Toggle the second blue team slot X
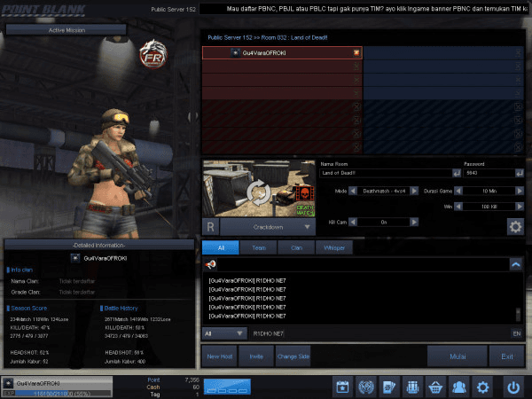532x399 pixels. point(518,66)
